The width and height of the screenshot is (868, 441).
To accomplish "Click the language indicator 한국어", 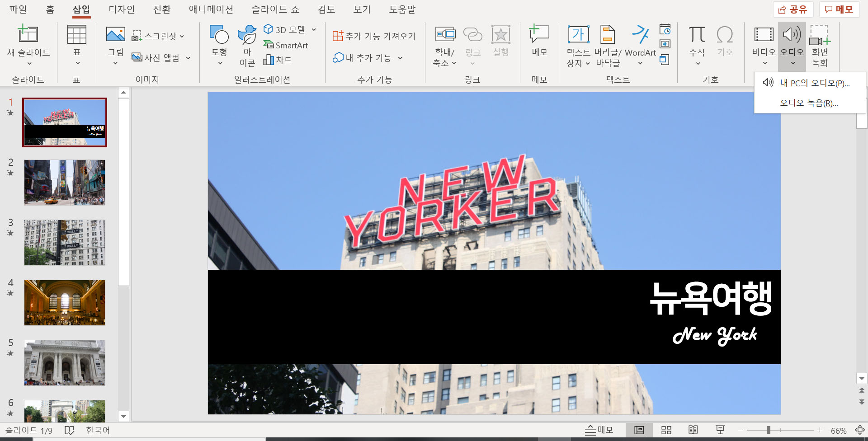I will coord(98,430).
